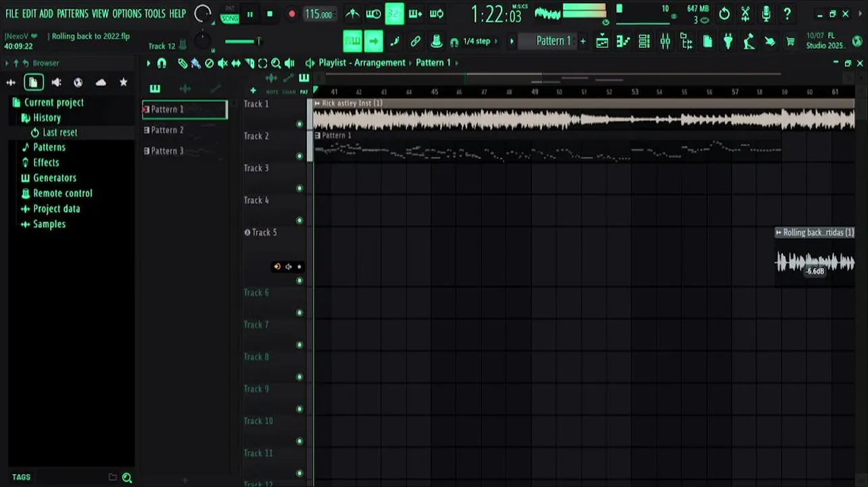Open the TOOLS menu

[155, 14]
